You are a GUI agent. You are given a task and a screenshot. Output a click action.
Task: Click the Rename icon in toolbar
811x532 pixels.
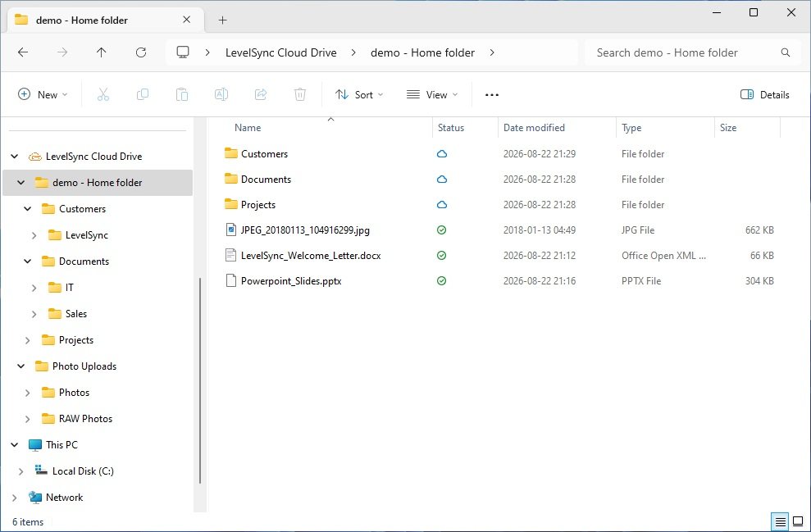click(x=221, y=94)
